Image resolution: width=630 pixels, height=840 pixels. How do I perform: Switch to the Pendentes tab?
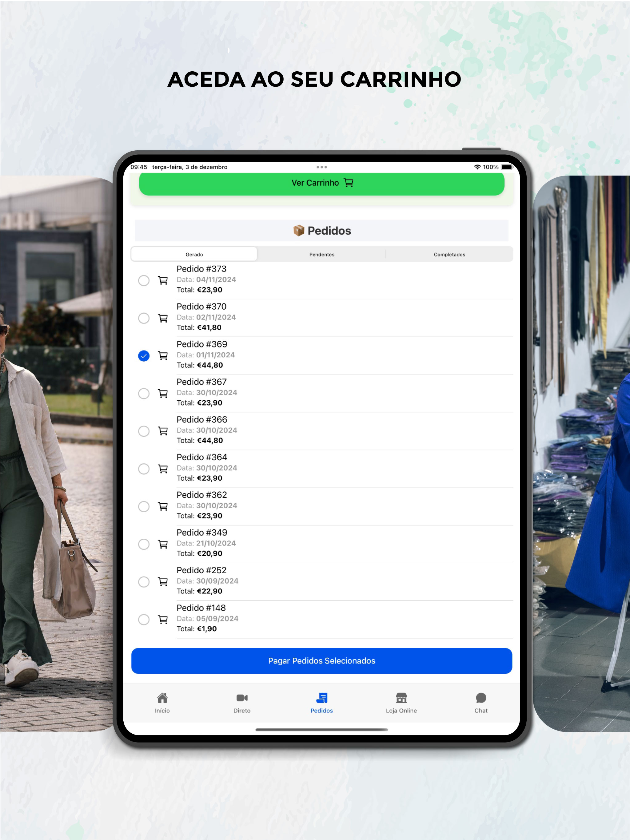[322, 254]
